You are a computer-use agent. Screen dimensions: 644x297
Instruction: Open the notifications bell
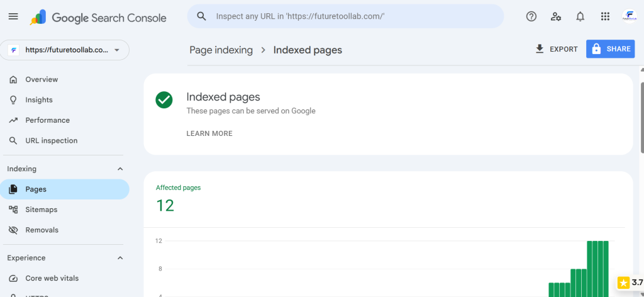580,16
